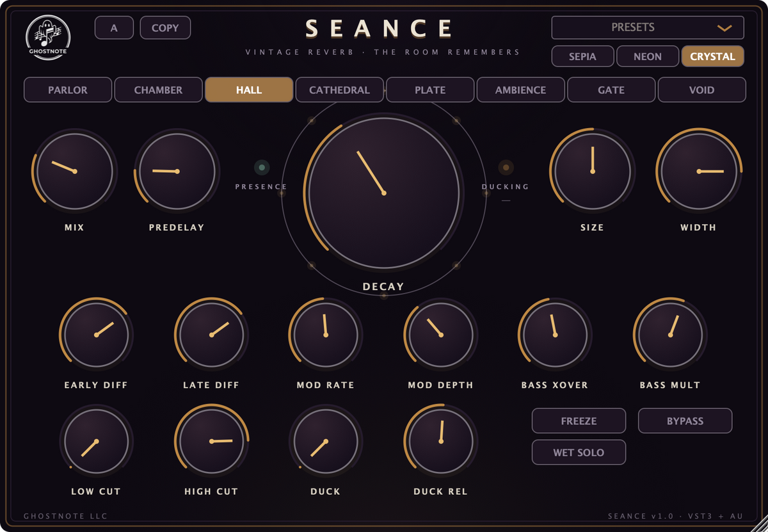
Task: Click the Early Diff knob
Action: pos(96,335)
